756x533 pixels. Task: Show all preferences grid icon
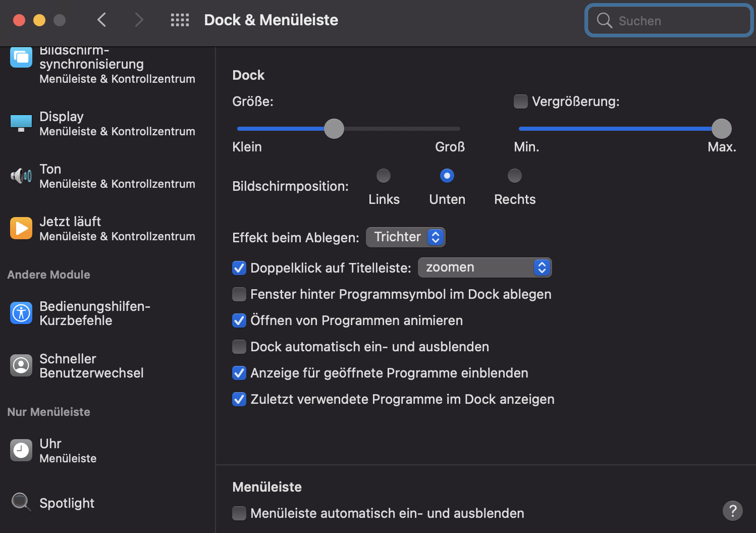180,20
